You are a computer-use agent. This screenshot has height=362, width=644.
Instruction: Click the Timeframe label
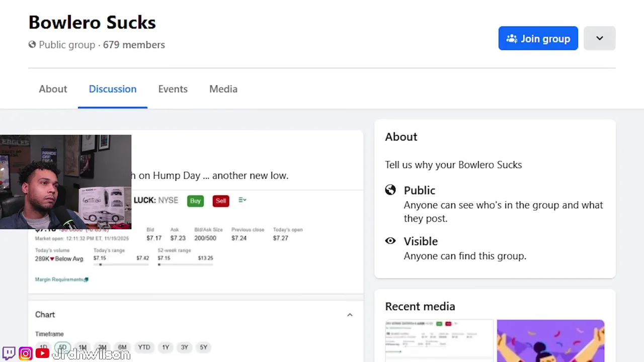pyautogui.click(x=49, y=334)
